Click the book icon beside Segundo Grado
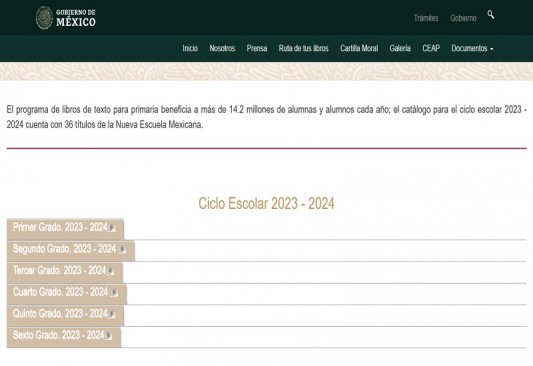The width and height of the screenshot is (533, 366). [122, 250]
